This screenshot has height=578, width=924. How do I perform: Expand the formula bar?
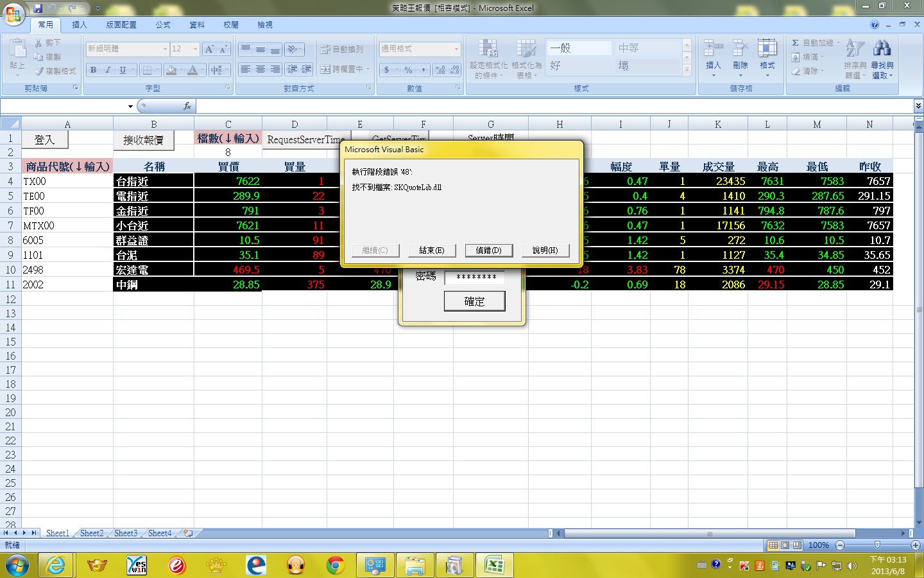click(x=918, y=106)
